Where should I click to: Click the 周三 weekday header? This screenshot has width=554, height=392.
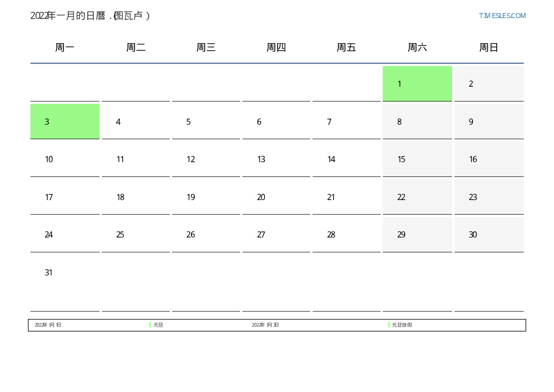coord(206,47)
